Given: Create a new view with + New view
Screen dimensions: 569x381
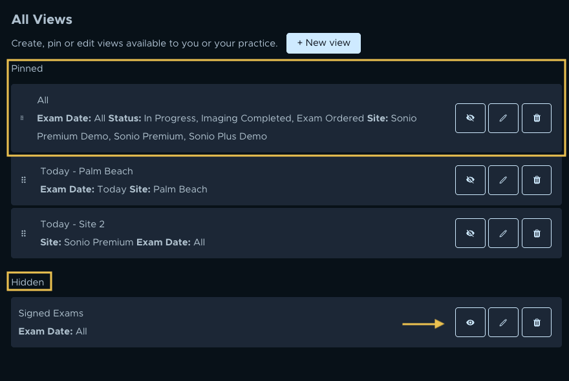Looking at the screenshot, I should point(323,43).
